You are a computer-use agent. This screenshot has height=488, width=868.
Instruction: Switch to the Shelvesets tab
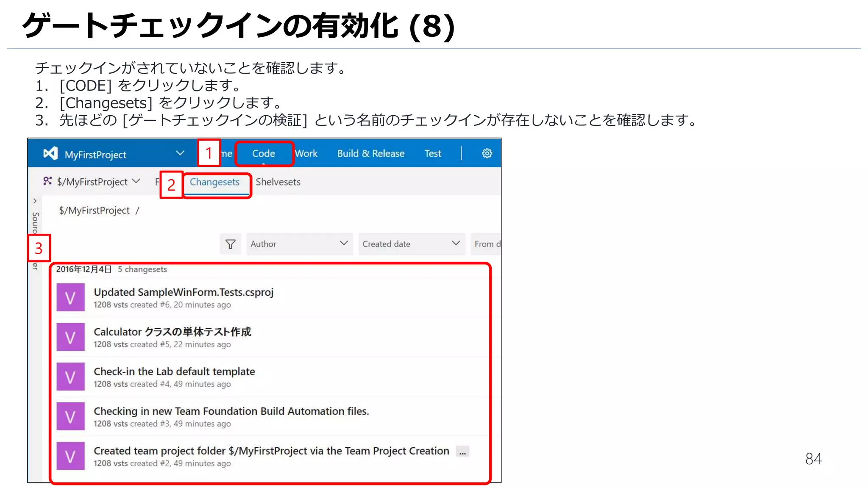tap(278, 182)
